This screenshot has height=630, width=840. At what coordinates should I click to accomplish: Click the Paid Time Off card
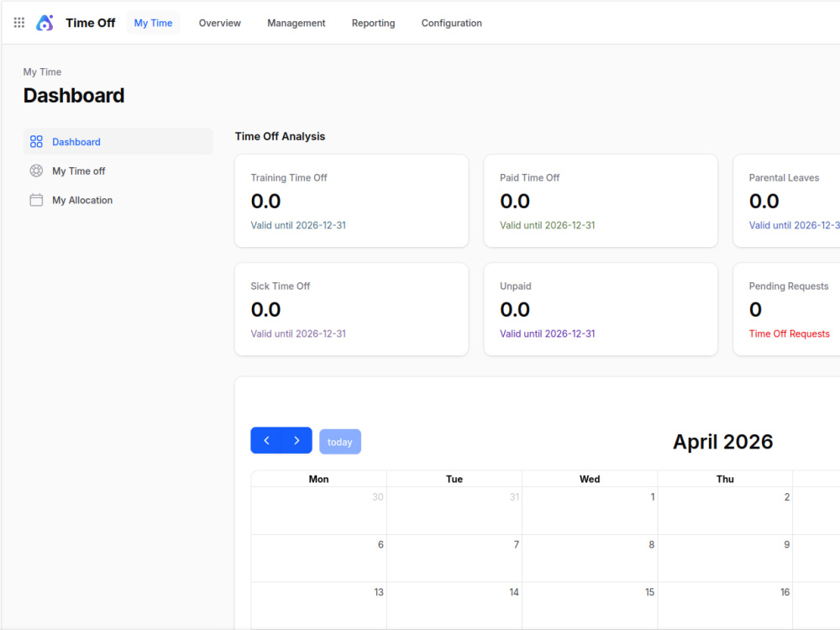[601, 201]
